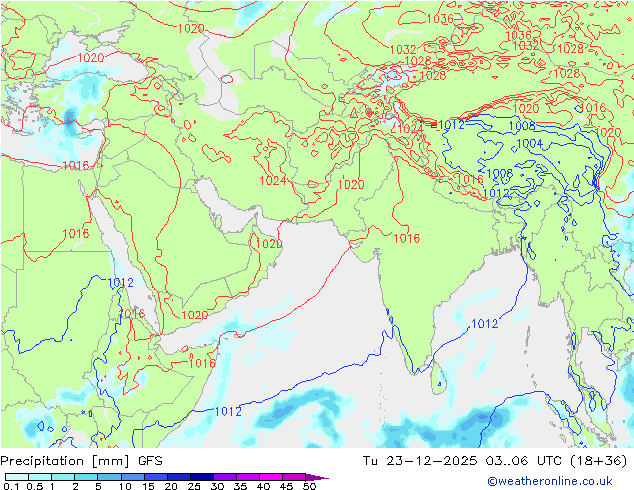The width and height of the screenshot is (634, 490).
Task: Select the 2–5 mm legend color box
Action: click(x=86, y=477)
